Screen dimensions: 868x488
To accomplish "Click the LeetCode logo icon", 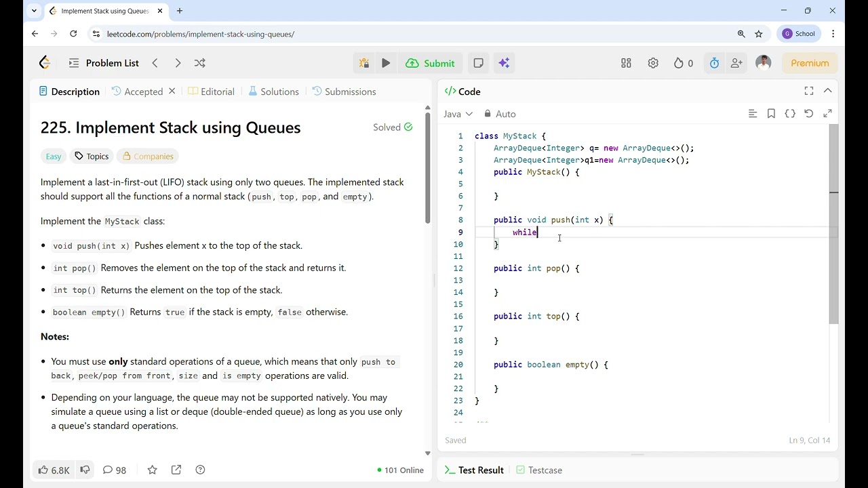I will point(45,63).
